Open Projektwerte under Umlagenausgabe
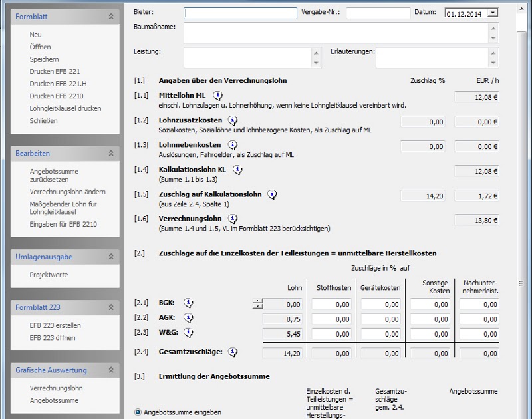 tap(49, 275)
